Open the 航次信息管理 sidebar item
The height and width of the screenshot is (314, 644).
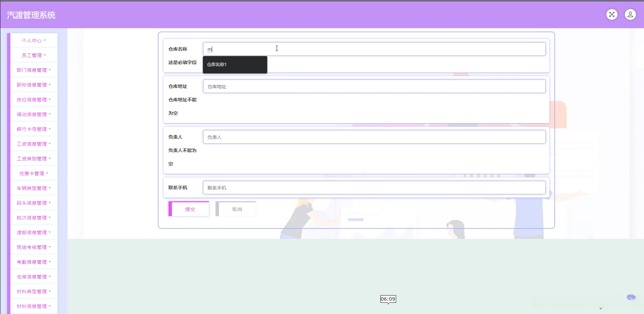tap(34, 218)
